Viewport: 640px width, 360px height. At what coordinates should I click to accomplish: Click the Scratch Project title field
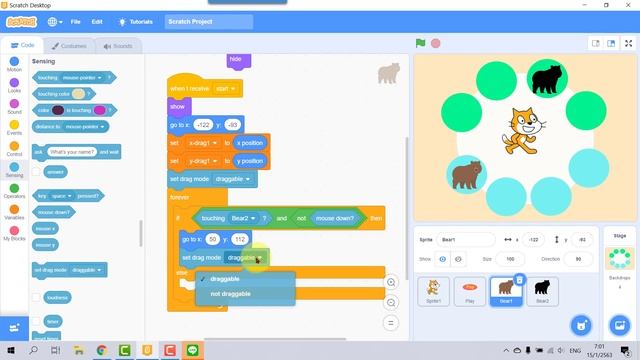click(209, 22)
